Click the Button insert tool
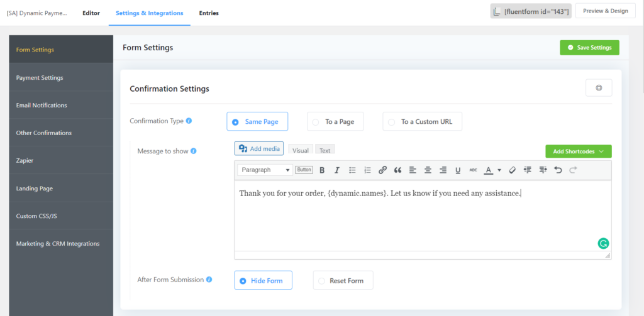Image resolution: width=644 pixels, height=316 pixels. tap(304, 170)
